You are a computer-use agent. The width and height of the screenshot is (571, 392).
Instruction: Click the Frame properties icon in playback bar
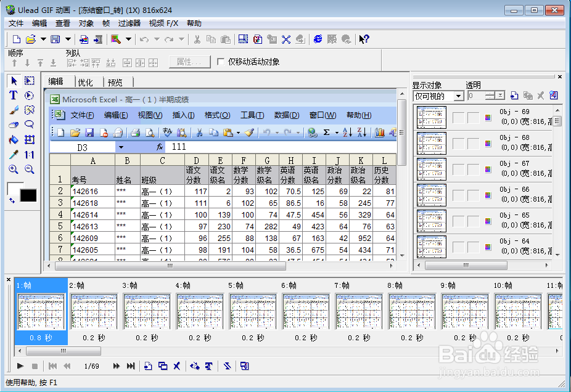pos(244,366)
